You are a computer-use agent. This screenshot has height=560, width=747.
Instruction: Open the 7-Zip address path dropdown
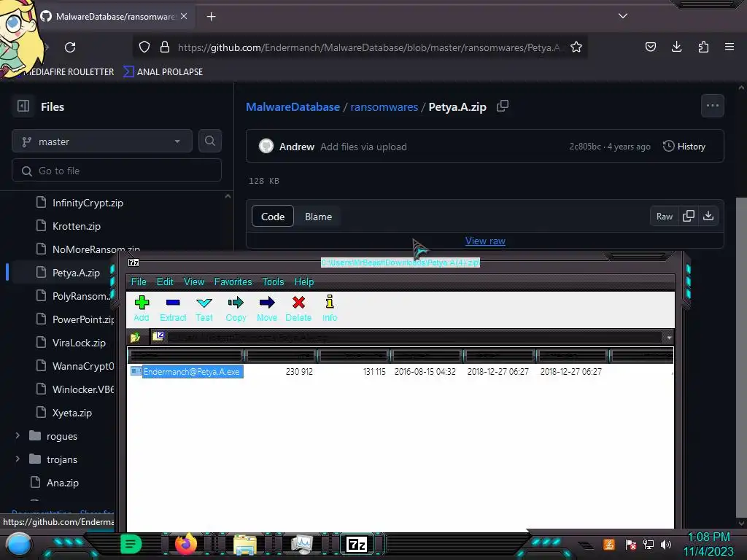click(x=669, y=338)
